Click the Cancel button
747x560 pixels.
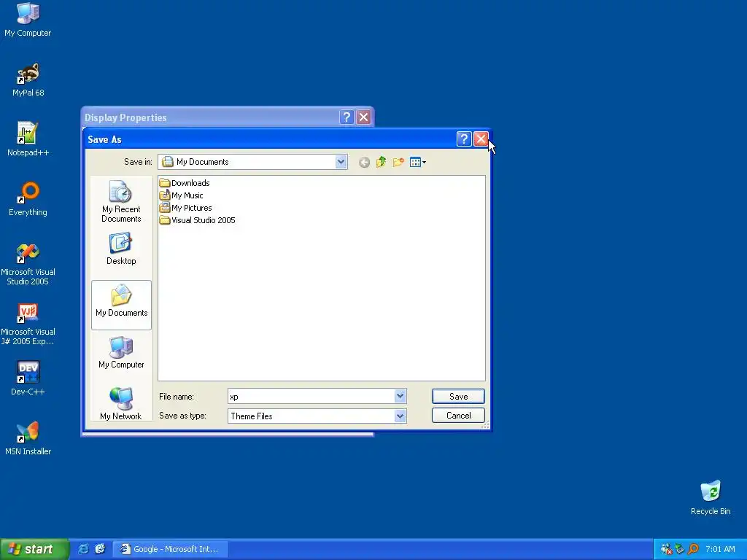click(x=458, y=415)
